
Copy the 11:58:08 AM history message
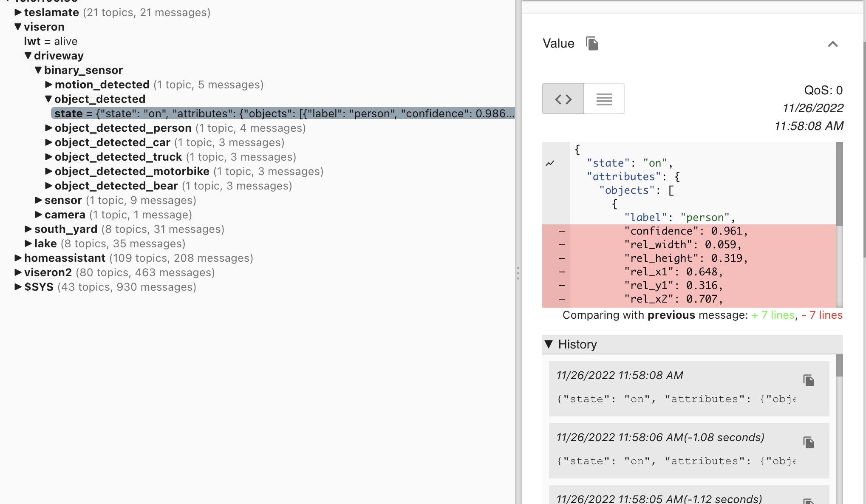(809, 380)
